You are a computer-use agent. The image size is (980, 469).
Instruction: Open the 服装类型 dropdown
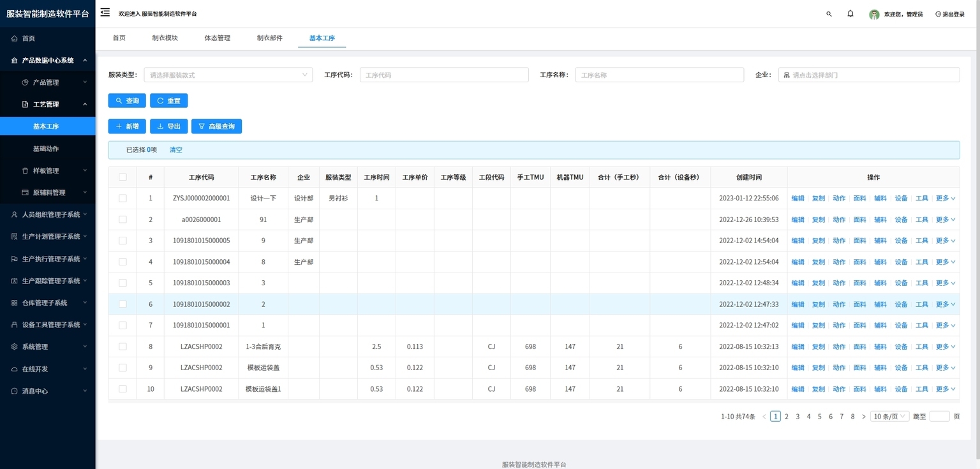228,75
